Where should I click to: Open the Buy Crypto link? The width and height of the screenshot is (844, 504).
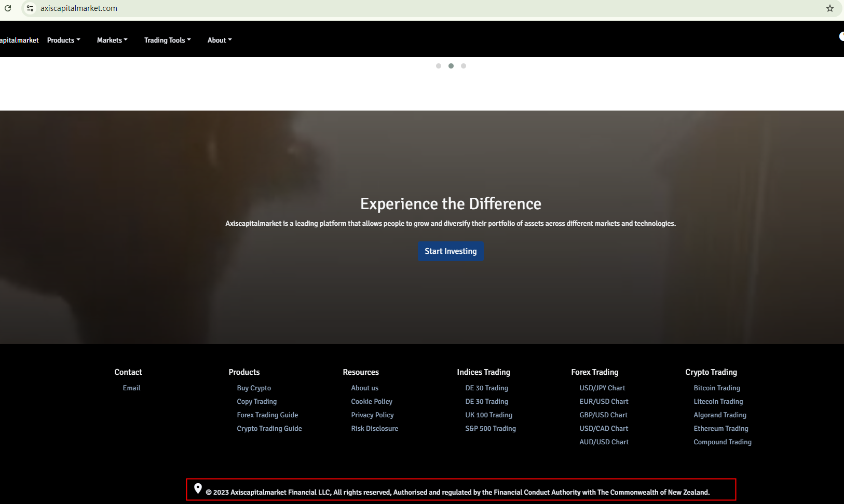pos(254,388)
